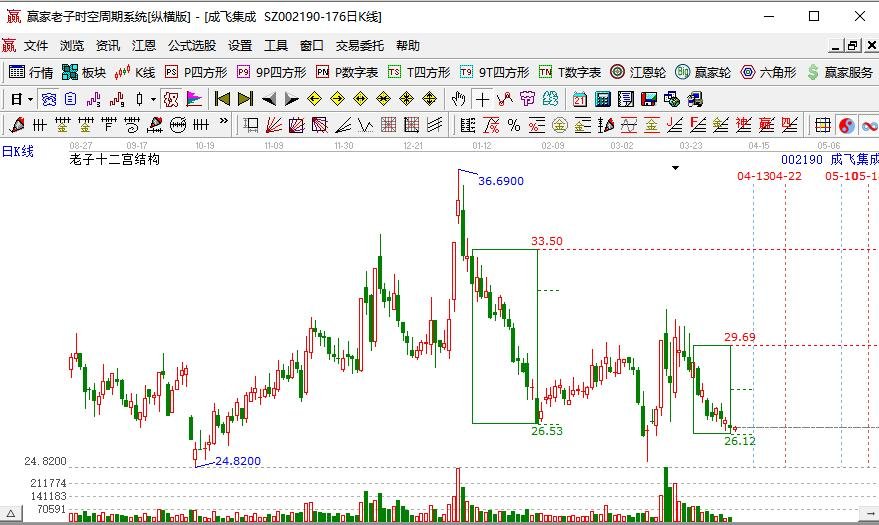
Task: Open the 帮助 menu
Action: (408, 45)
